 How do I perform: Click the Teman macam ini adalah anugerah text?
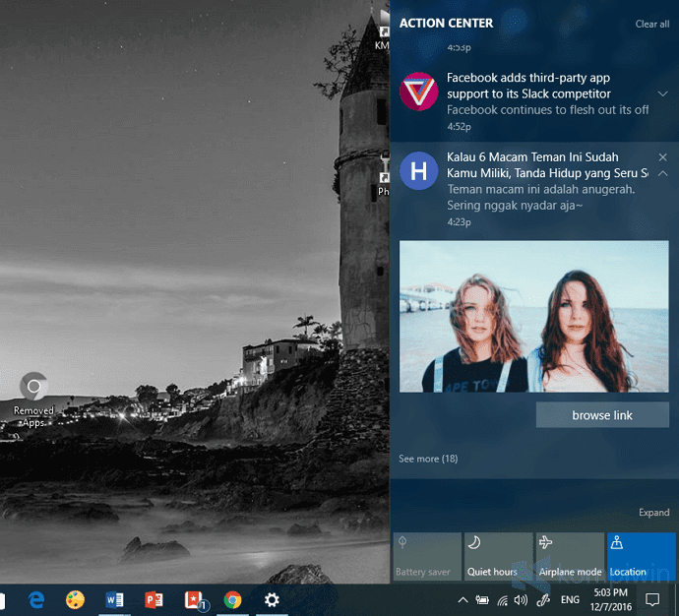[x=541, y=189]
